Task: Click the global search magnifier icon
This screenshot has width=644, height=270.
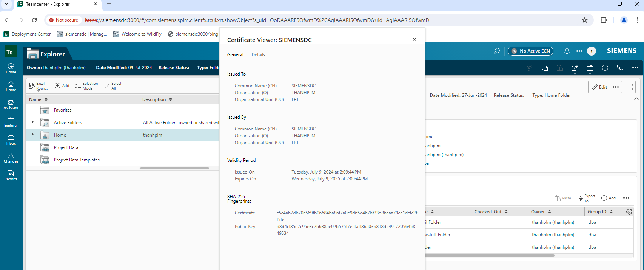Action: [497, 51]
